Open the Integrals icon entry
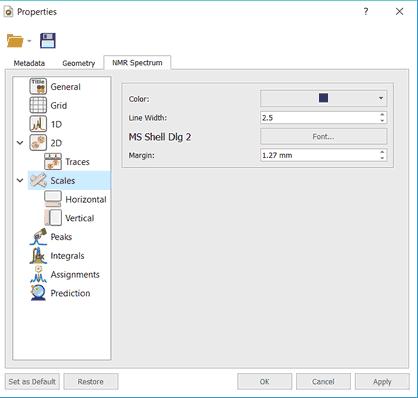 click(38, 255)
